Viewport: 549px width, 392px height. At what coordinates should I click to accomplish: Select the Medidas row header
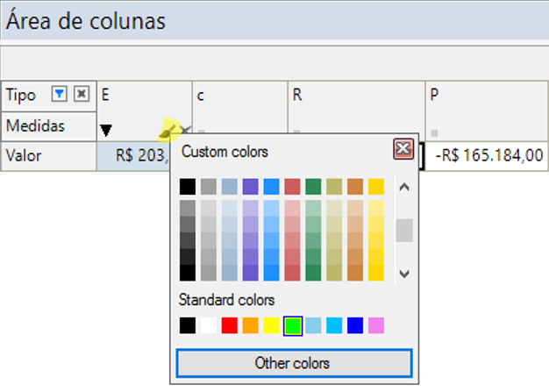click(35, 125)
